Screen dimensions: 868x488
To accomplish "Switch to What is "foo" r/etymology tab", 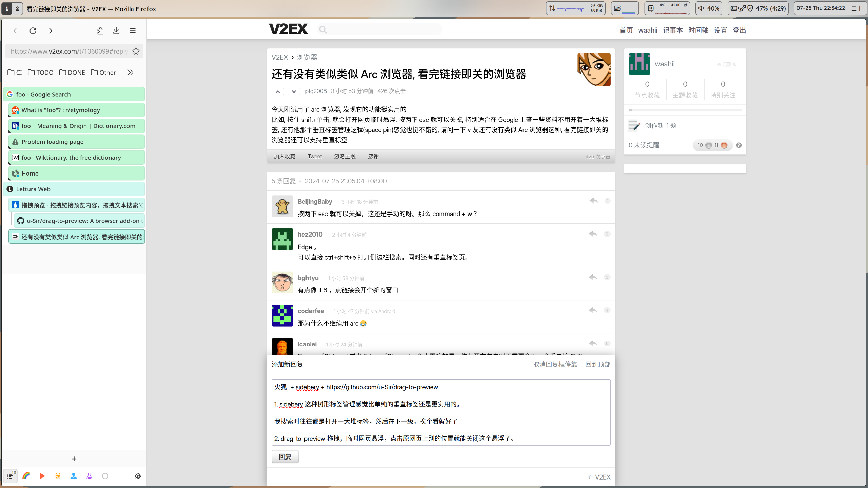I will click(x=77, y=110).
